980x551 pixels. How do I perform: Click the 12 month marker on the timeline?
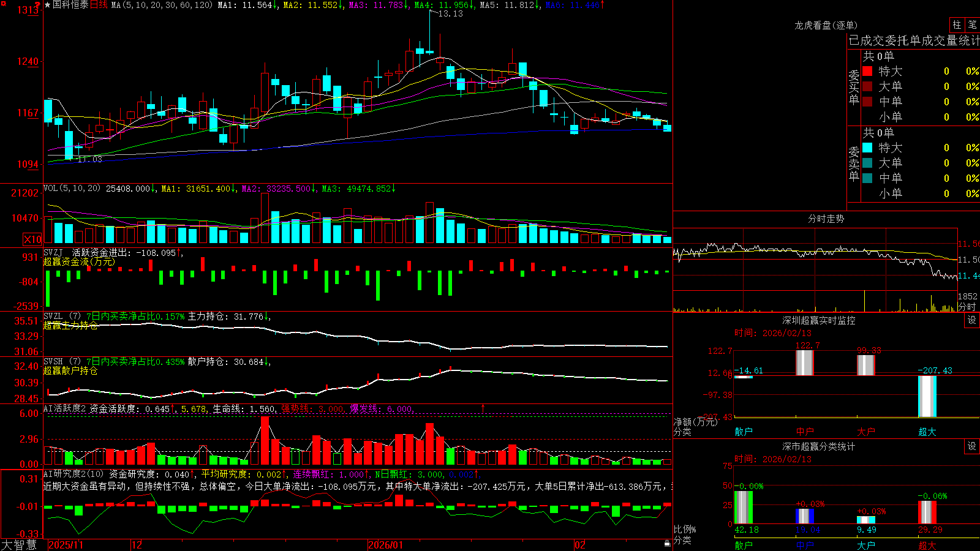(137, 545)
